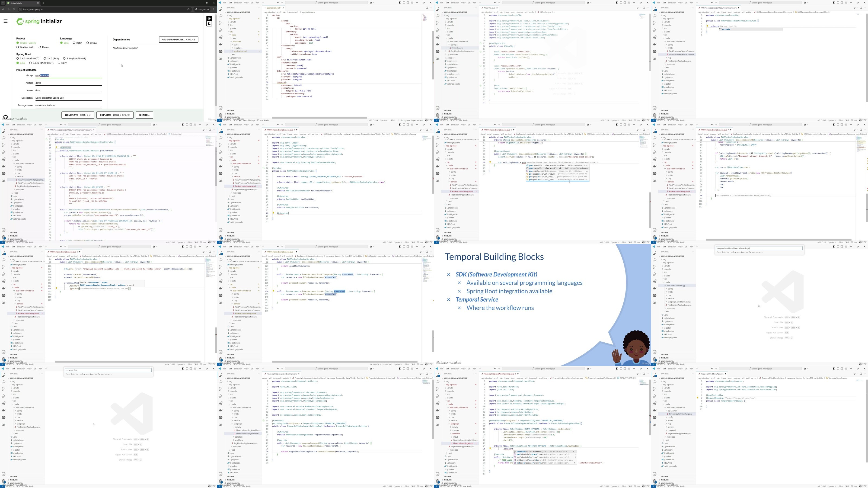Select Spring Boot 3.4.0 (RC1)
This screenshot has height=488, width=868.
click(51, 58)
